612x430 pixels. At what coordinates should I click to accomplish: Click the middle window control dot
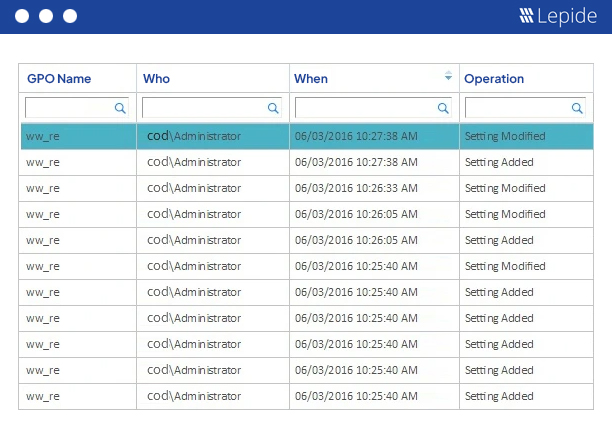(46, 16)
